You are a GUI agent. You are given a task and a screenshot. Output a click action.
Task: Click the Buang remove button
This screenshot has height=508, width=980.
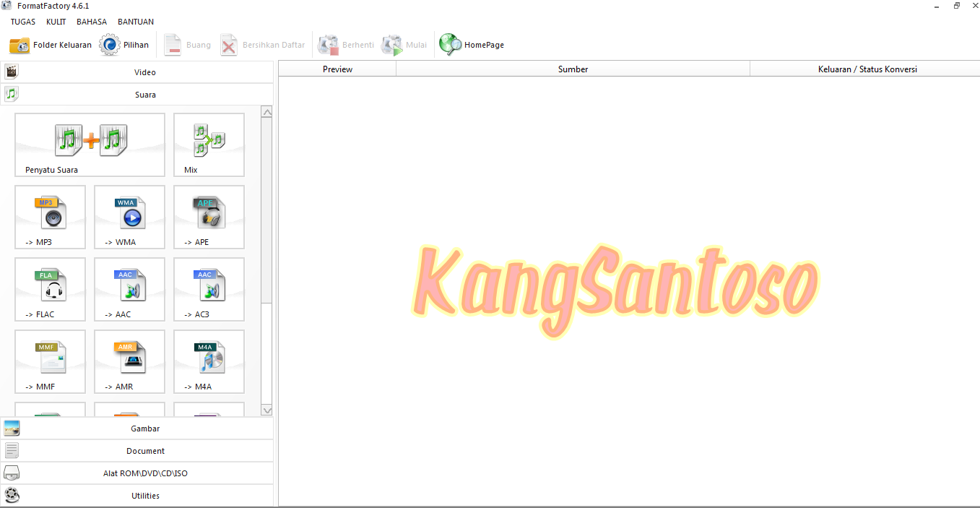[x=188, y=45]
